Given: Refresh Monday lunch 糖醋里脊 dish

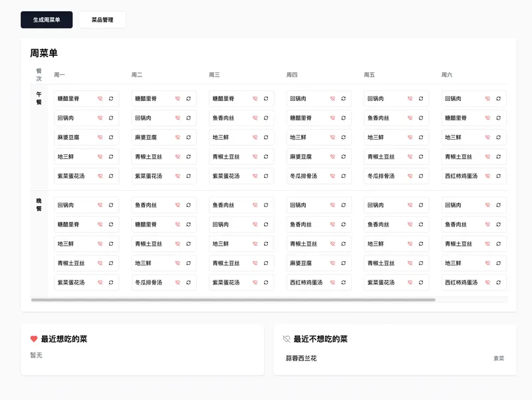Looking at the screenshot, I should (110, 98).
